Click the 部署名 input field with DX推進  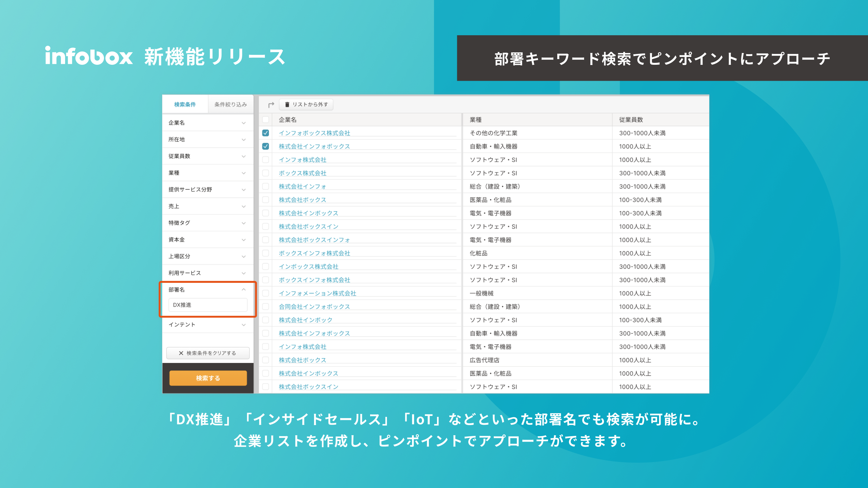click(x=208, y=305)
